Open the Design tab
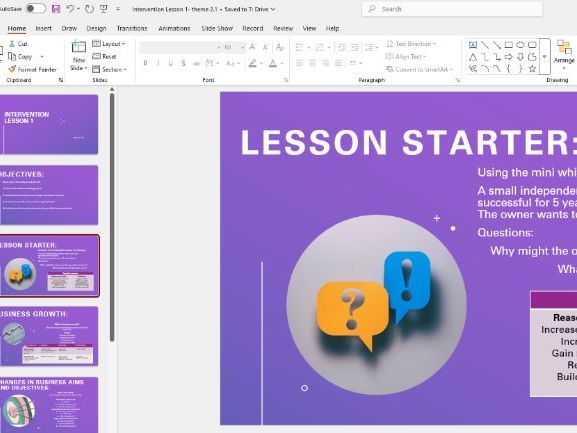The height and width of the screenshot is (433, 577). point(96,28)
